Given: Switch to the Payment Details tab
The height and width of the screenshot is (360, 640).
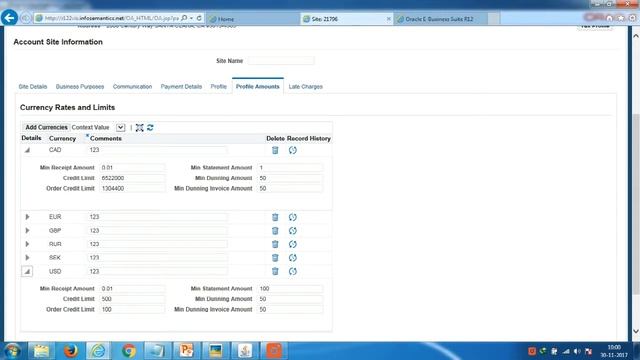Looking at the screenshot, I should (x=181, y=87).
